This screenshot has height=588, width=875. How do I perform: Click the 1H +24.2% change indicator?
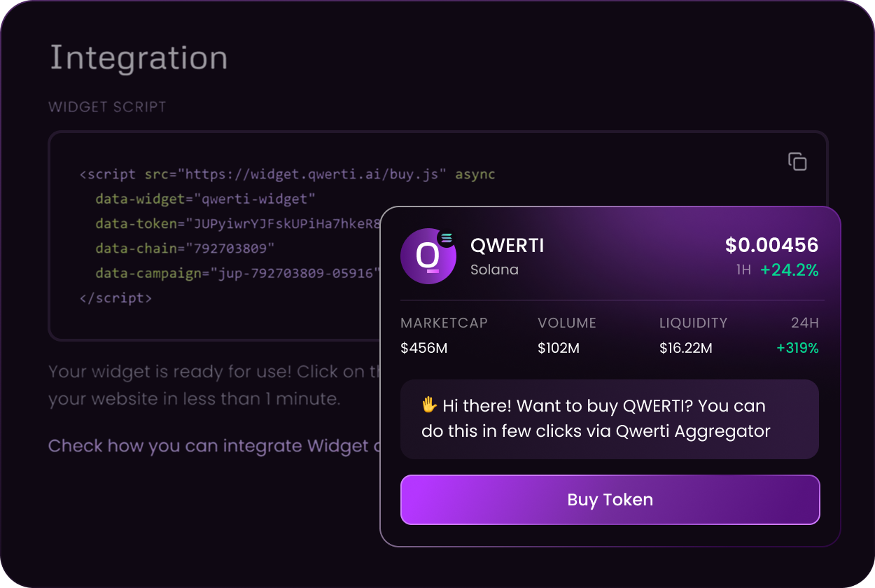pos(780,270)
